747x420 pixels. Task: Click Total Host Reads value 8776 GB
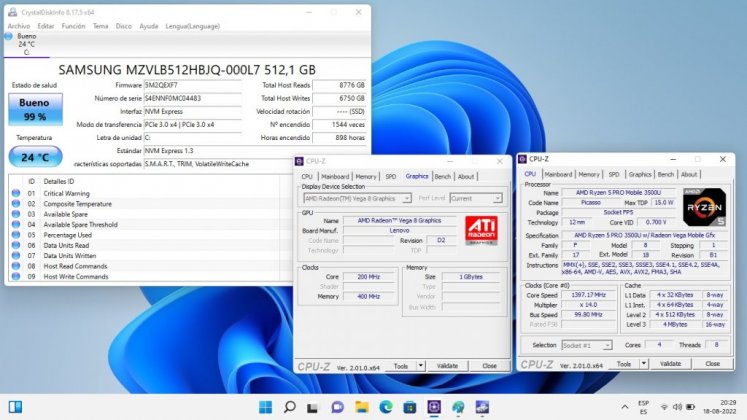[339, 85]
